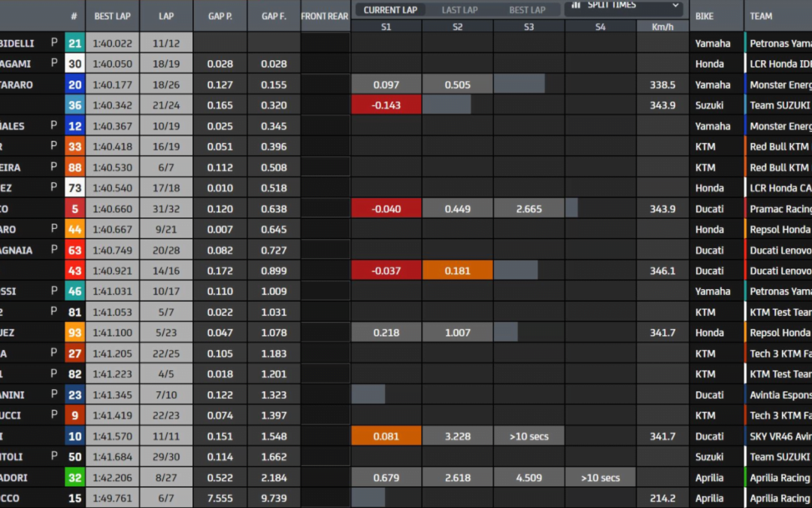Select rider number 43 badge
Viewport: 812px width, 508px height.
[x=74, y=271]
